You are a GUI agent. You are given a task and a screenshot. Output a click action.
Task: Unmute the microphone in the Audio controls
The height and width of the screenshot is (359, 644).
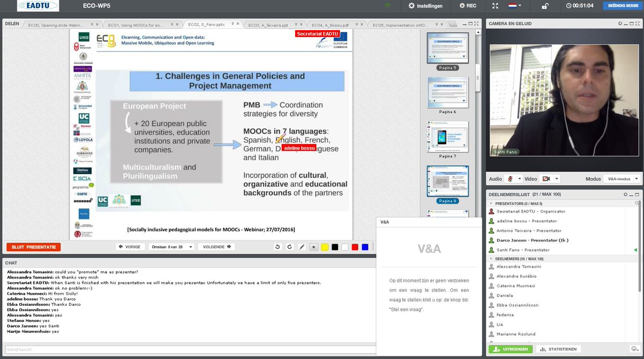(510, 179)
